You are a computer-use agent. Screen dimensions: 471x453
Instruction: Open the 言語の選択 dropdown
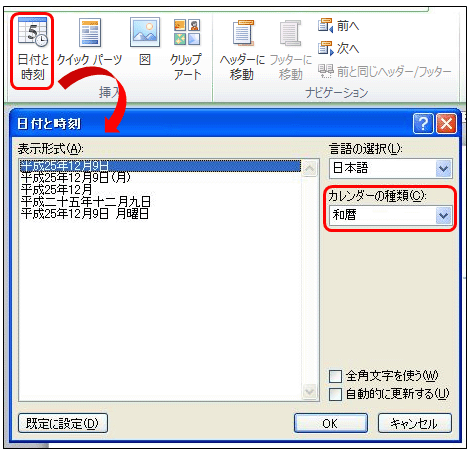coord(391,168)
